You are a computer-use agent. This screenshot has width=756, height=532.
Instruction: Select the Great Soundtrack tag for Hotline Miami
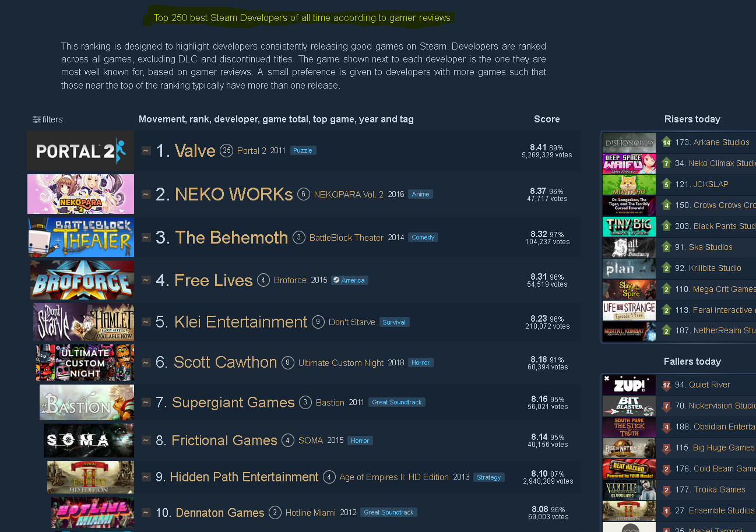point(389,512)
